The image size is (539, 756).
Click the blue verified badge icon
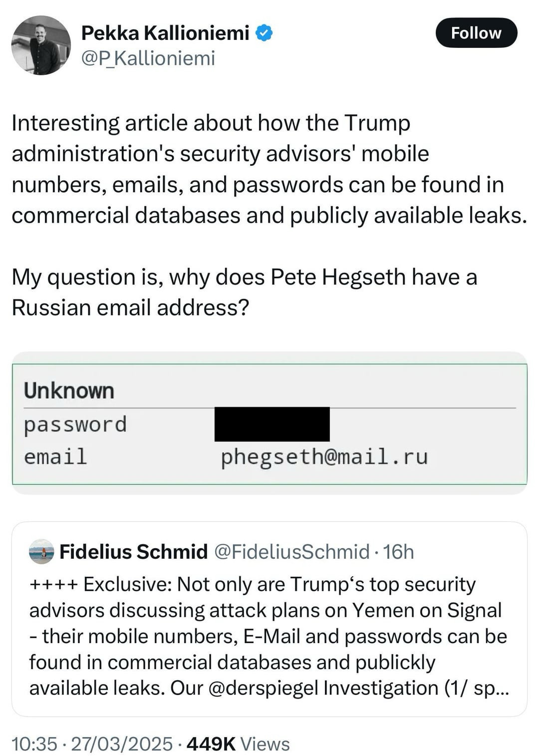pyautogui.click(x=264, y=33)
